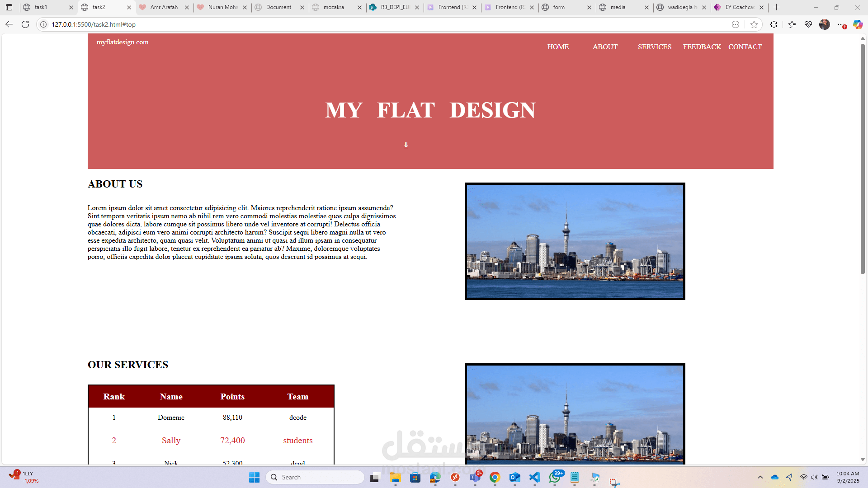Screen dimensions: 868x488
Task: Open Microsoft Teams from taskbar
Action: [x=475, y=477]
